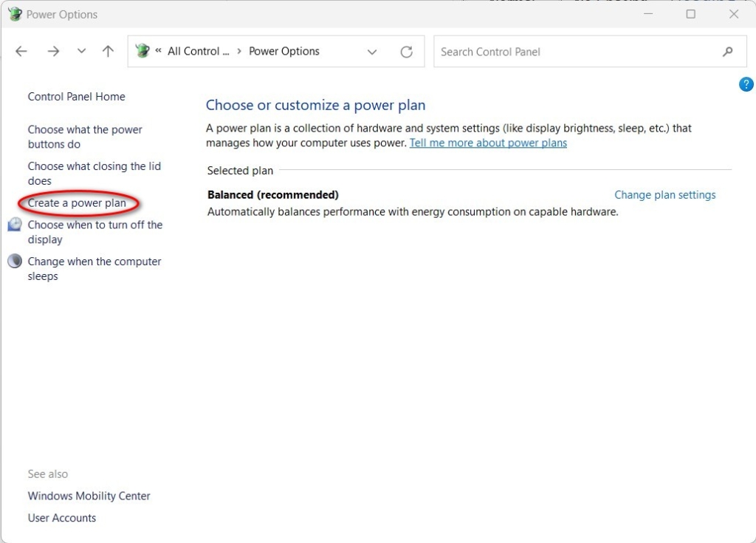Open Choose what the power buttons do
The height and width of the screenshot is (543, 756).
(x=84, y=137)
